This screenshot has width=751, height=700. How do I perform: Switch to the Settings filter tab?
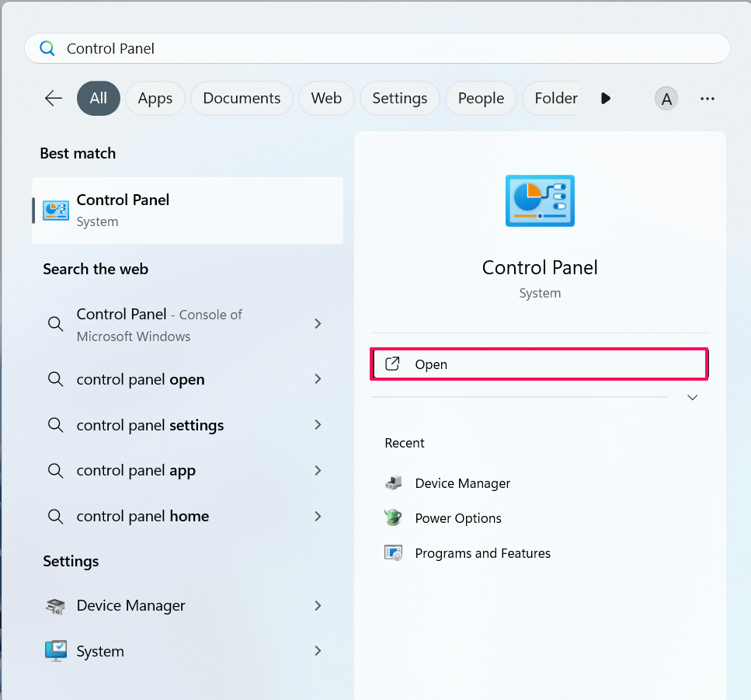(x=399, y=98)
